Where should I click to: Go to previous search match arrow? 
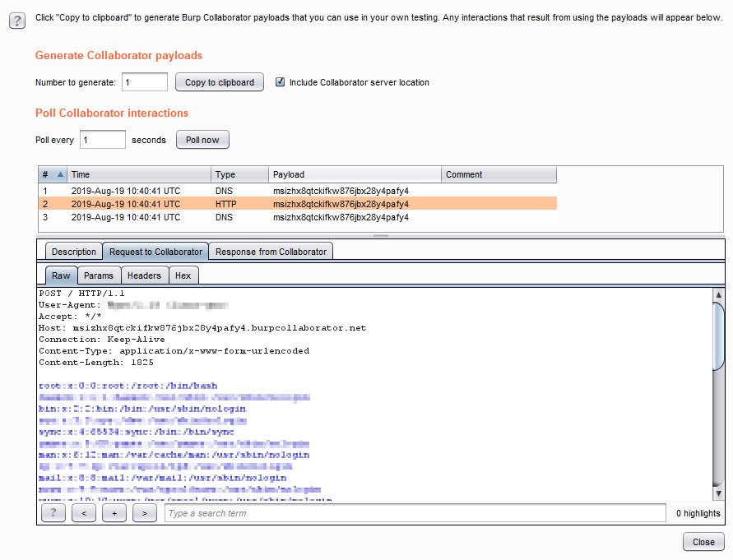point(84,513)
